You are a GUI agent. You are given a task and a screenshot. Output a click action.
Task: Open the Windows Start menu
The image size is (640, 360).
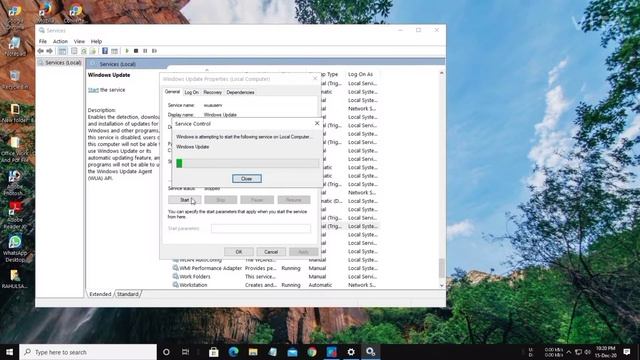[9, 352]
